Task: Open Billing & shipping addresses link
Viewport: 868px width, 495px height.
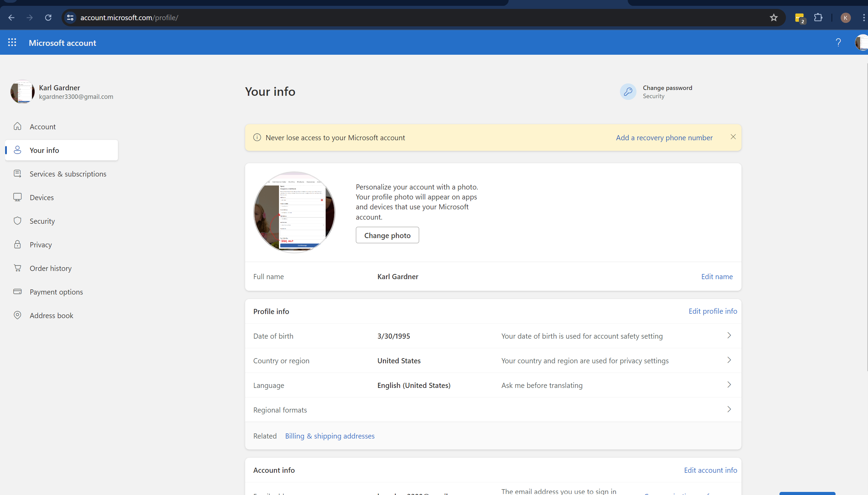Action: (330, 436)
